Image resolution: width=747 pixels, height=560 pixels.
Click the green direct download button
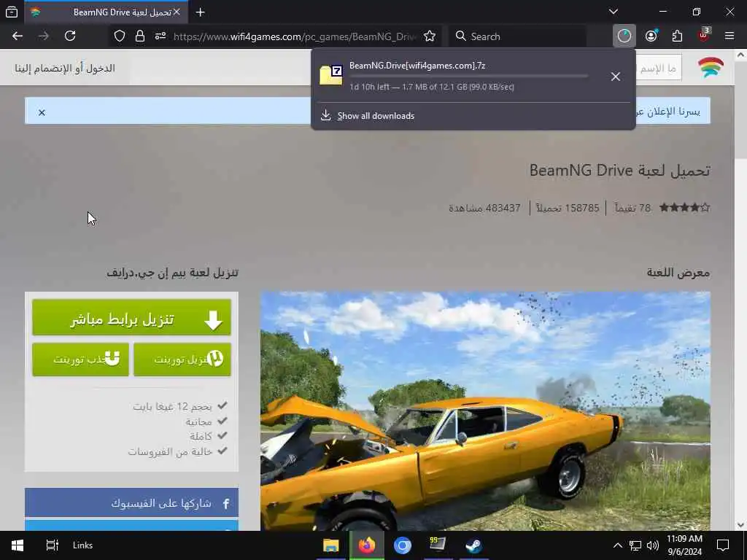pos(131,318)
